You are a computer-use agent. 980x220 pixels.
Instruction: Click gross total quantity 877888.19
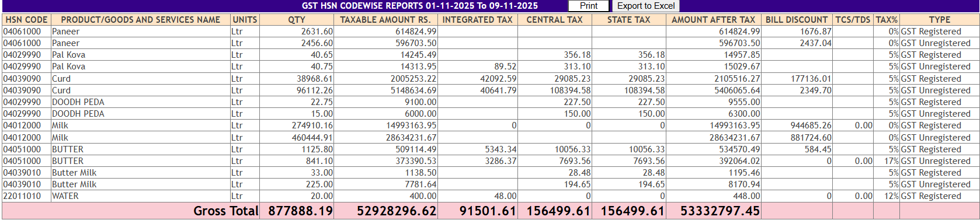[x=300, y=211]
